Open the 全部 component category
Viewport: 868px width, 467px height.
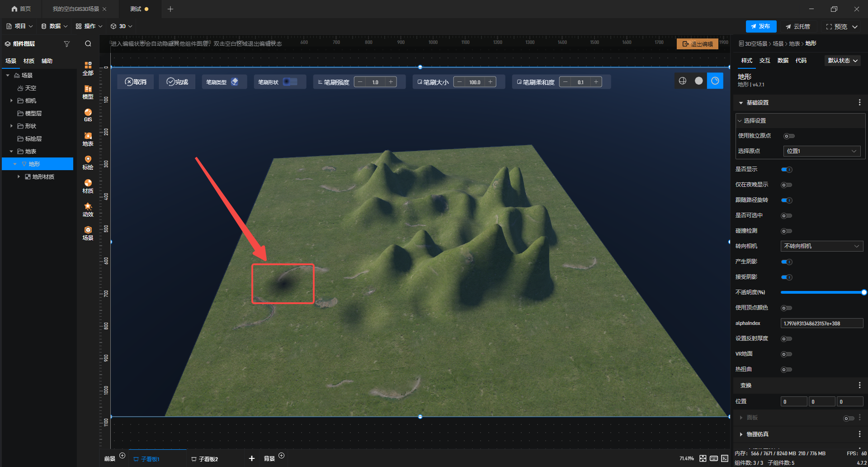[x=88, y=68]
